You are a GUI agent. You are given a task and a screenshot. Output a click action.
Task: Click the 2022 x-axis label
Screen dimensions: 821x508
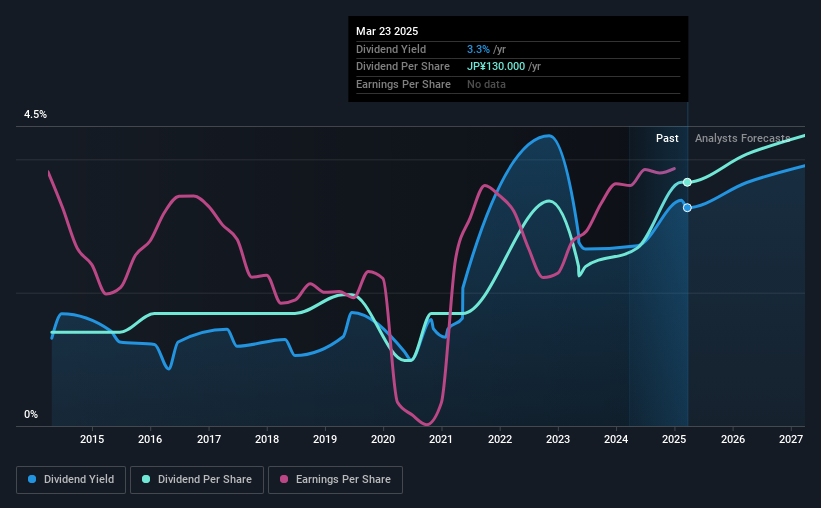click(x=500, y=439)
